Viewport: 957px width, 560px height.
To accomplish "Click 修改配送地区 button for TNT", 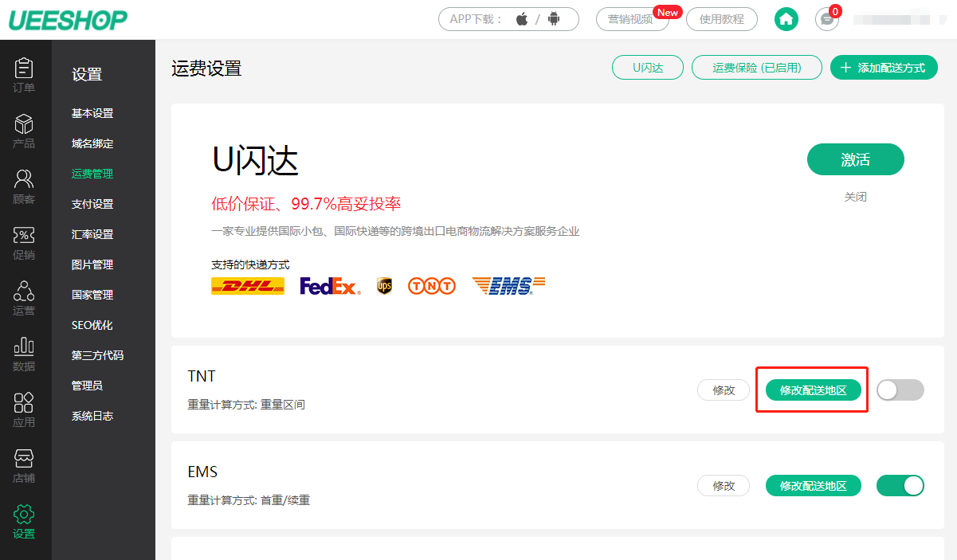I will 814,390.
